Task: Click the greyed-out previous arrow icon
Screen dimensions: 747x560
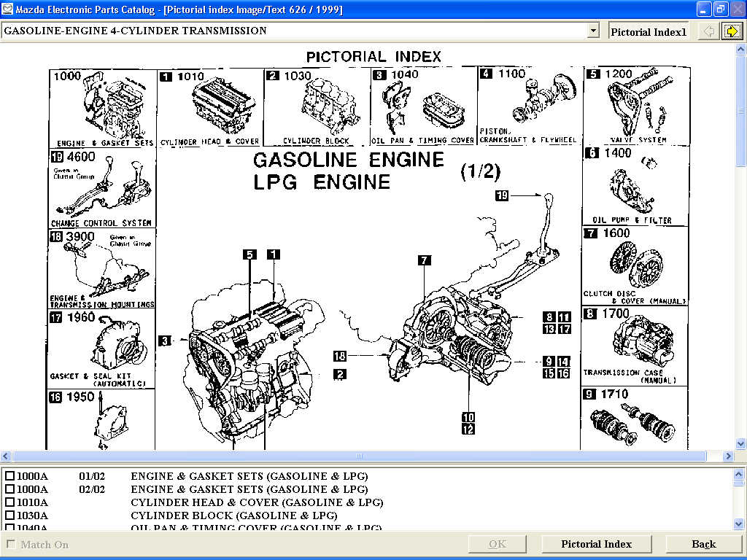Action: (709, 31)
